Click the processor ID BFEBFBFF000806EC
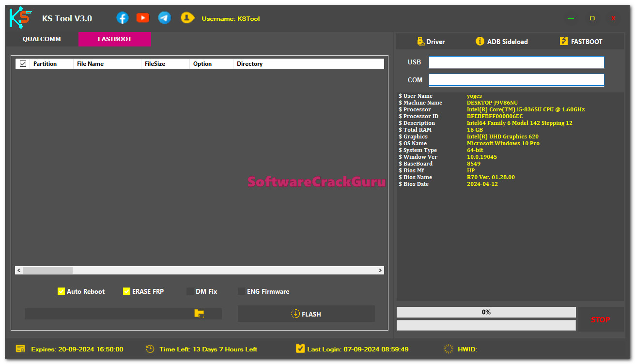This screenshot has height=364, width=635. pyautogui.click(x=495, y=116)
